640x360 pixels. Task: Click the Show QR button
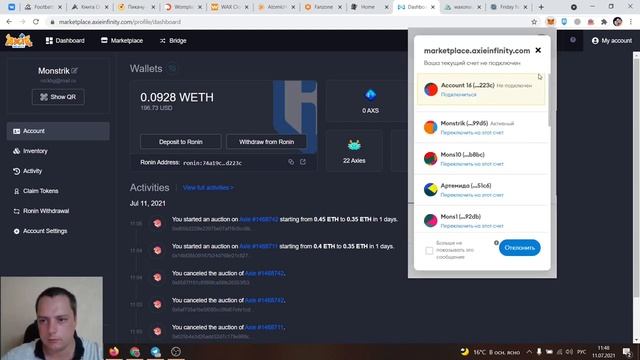click(58, 97)
